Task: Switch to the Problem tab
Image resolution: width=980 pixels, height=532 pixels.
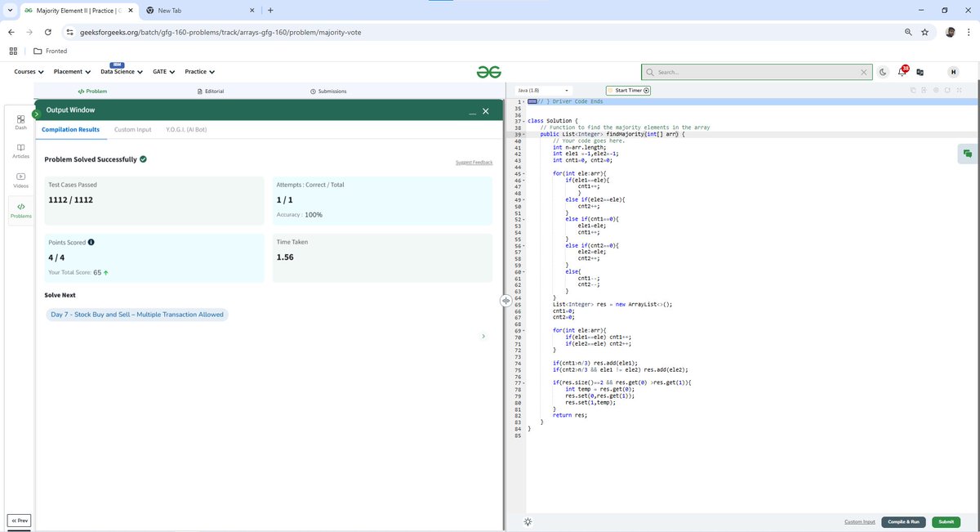Action: (x=92, y=92)
